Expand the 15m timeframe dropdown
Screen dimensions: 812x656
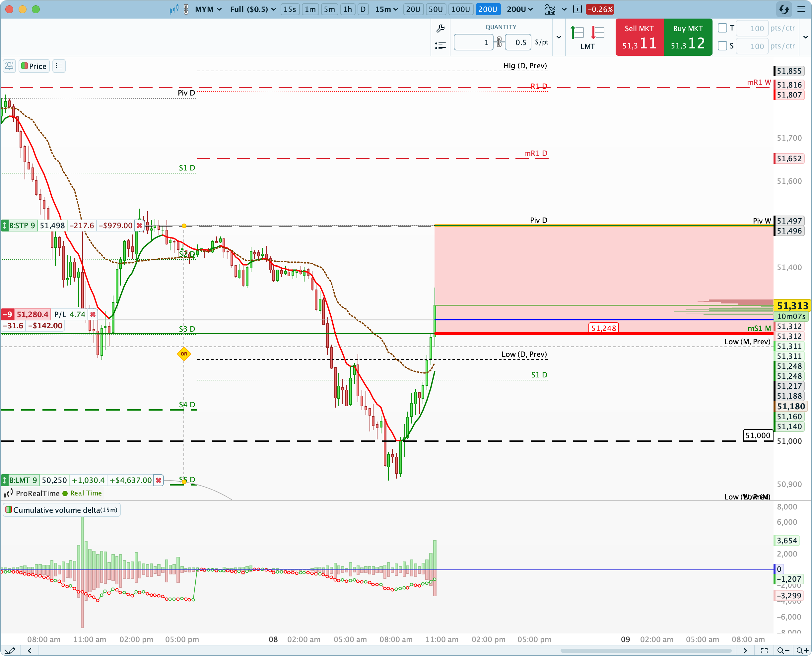click(x=386, y=9)
